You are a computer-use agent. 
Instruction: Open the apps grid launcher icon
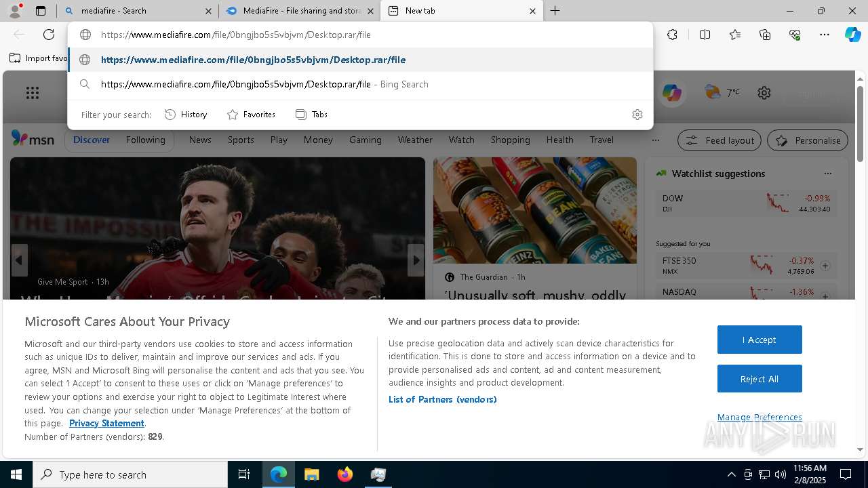pyautogui.click(x=33, y=93)
